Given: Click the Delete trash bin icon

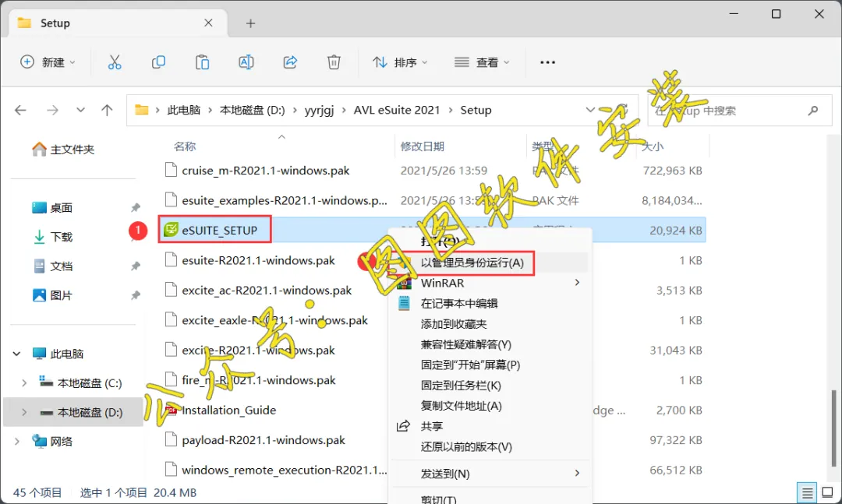Looking at the screenshot, I should 334,62.
